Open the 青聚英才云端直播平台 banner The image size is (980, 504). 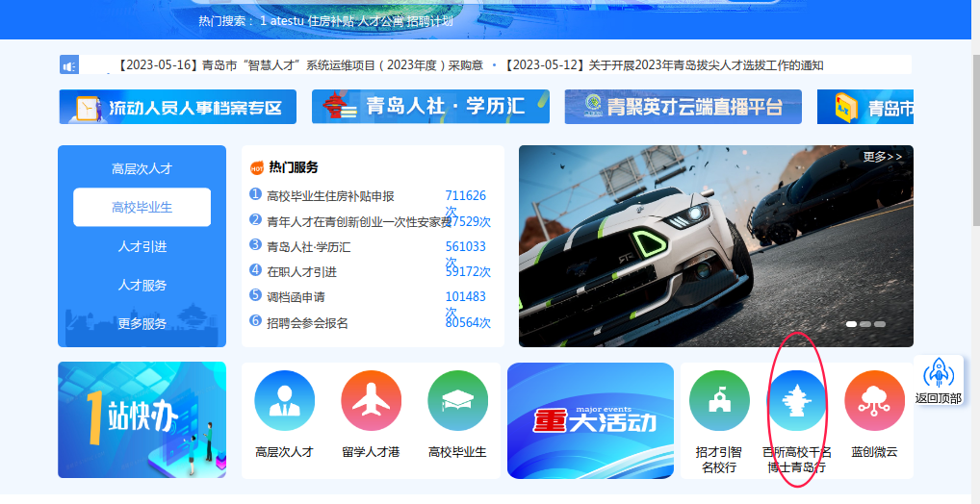pyautogui.click(x=683, y=107)
